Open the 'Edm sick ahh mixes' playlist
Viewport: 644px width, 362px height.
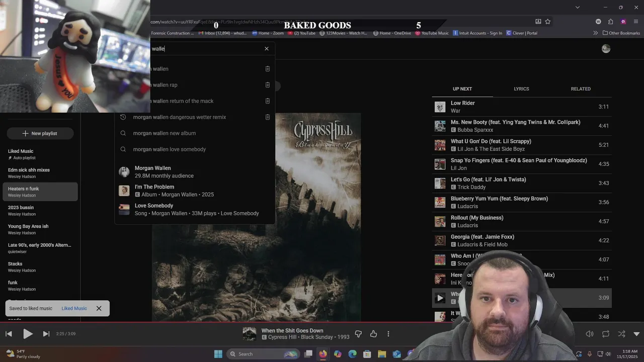click(x=40, y=173)
